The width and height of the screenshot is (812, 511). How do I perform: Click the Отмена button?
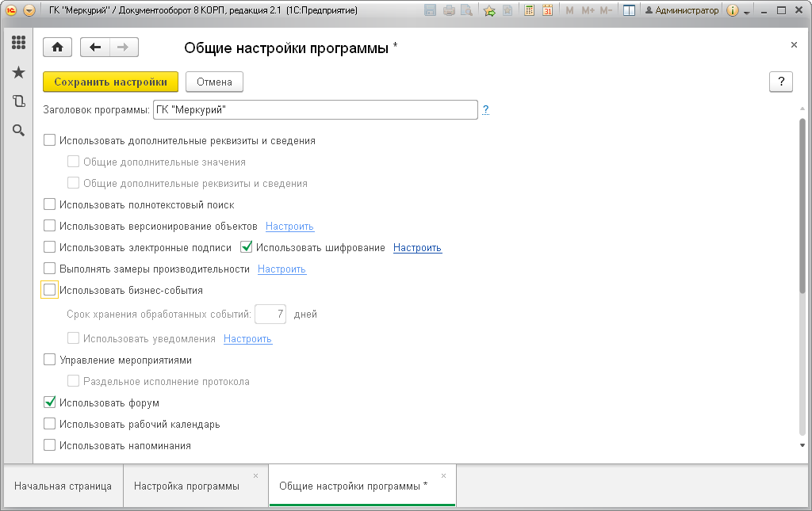214,82
